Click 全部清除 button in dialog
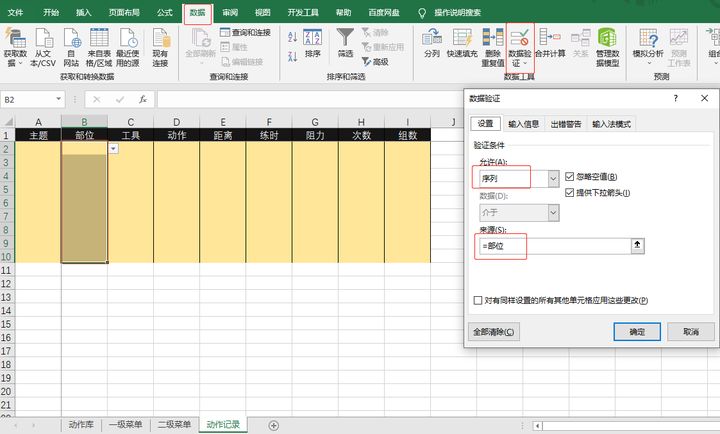 tap(494, 332)
